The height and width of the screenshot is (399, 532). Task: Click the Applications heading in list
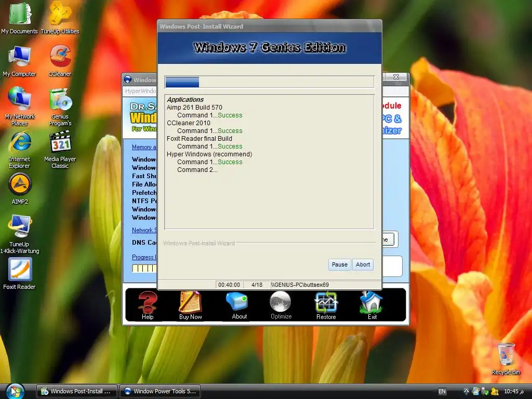[185, 100]
